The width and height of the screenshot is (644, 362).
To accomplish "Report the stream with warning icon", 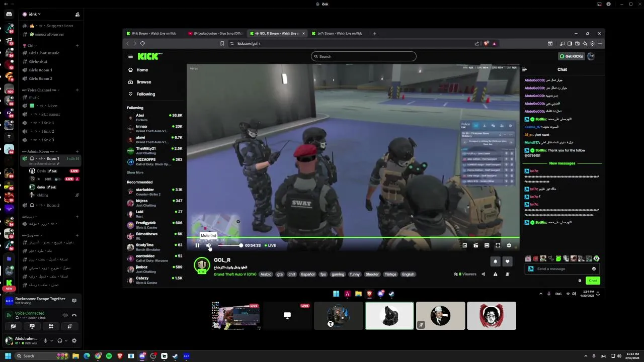I will pos(495,274).
